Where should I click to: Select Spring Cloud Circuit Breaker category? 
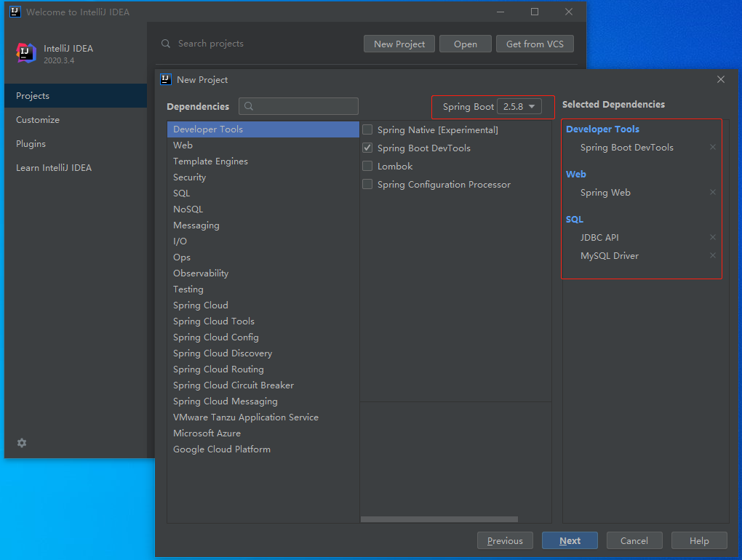point(263,385)
